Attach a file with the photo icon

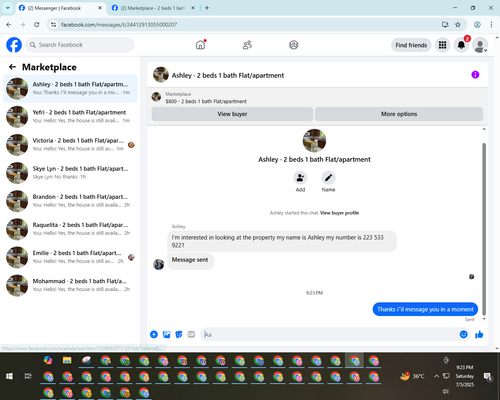[166, 334]
